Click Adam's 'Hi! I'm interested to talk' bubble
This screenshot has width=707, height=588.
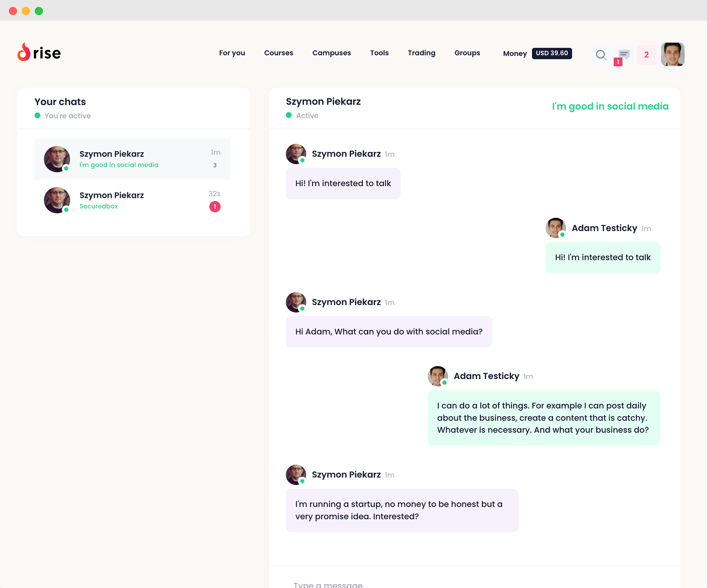(603, 257)
